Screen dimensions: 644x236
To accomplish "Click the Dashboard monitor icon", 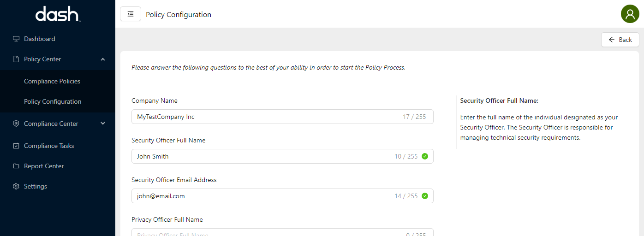I will 16,39.
